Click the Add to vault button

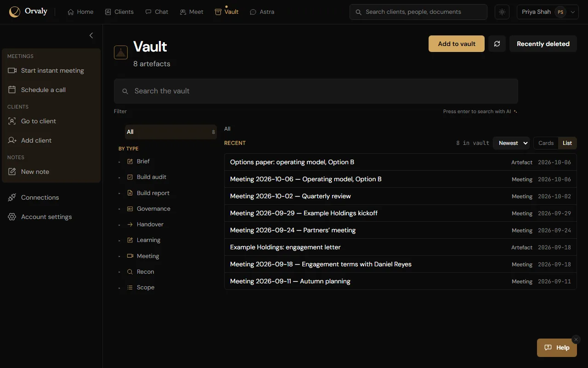click(x=457, y=44)
